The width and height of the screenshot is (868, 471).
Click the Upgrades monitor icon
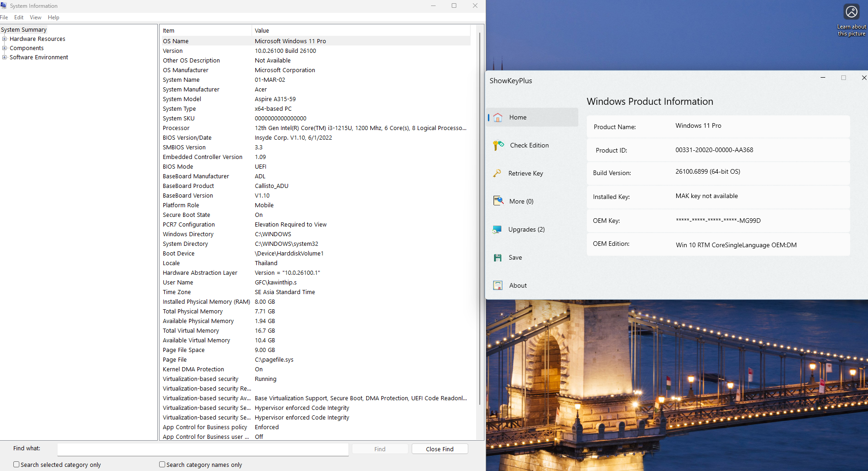[497, 229]
